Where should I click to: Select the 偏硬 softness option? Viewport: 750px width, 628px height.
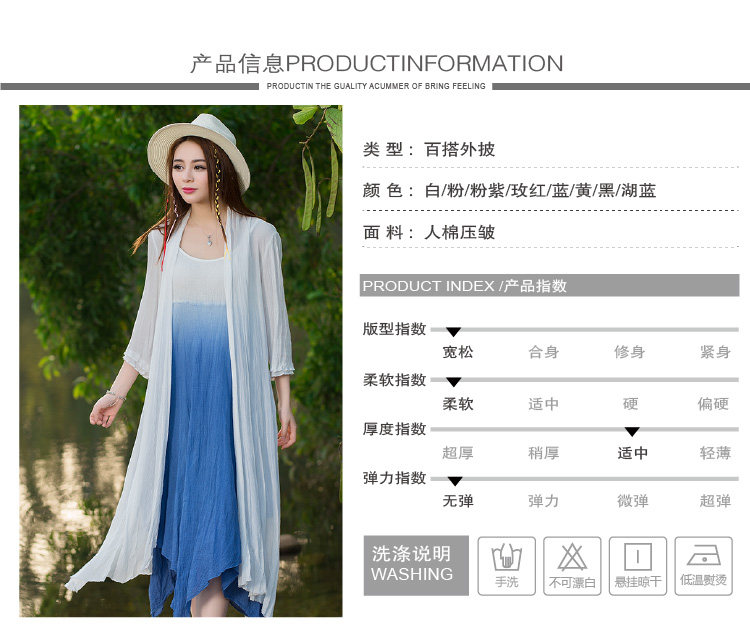713,404
